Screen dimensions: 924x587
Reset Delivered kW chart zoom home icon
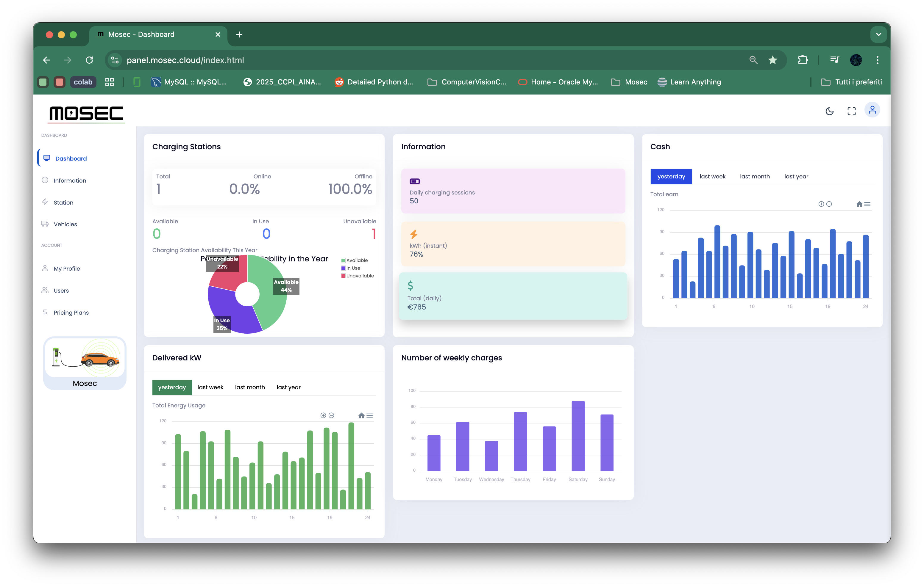[361, 415]
